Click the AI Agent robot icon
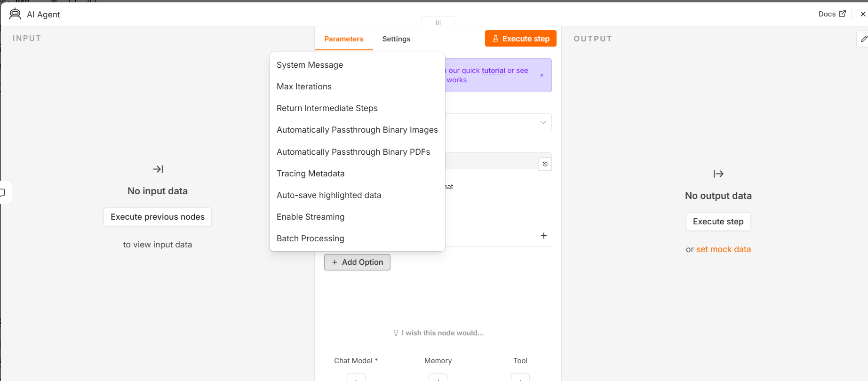 pos(15,14)
